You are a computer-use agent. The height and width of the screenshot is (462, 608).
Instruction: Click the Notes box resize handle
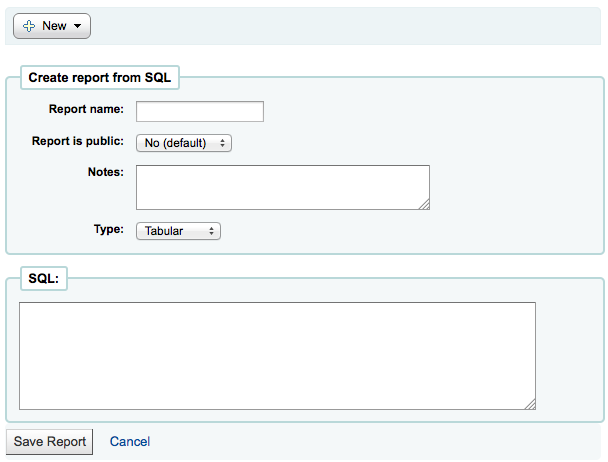[425, 205]
